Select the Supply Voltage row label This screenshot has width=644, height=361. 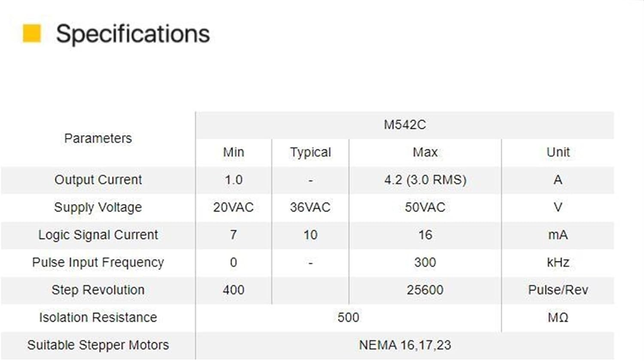click(x=98, y=207)
